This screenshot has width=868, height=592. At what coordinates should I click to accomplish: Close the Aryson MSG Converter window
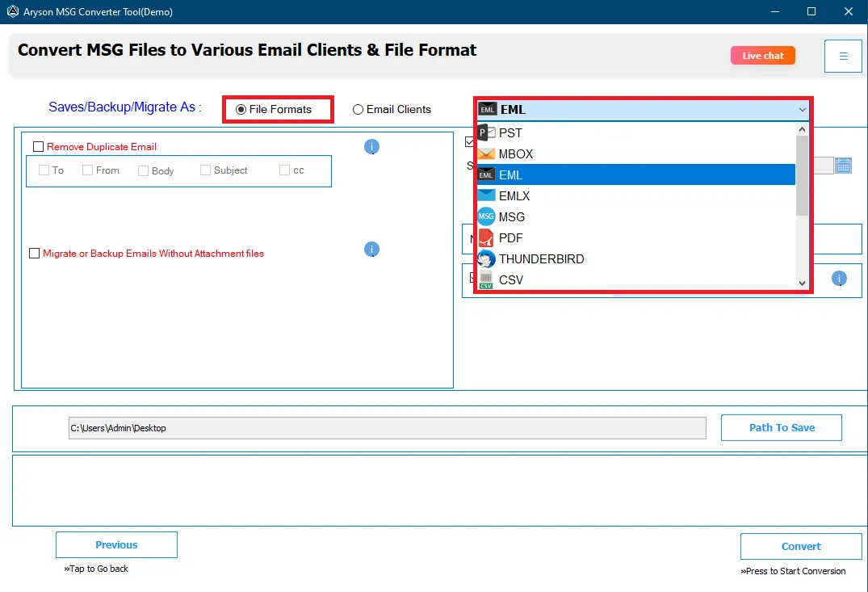pos(848,11)
